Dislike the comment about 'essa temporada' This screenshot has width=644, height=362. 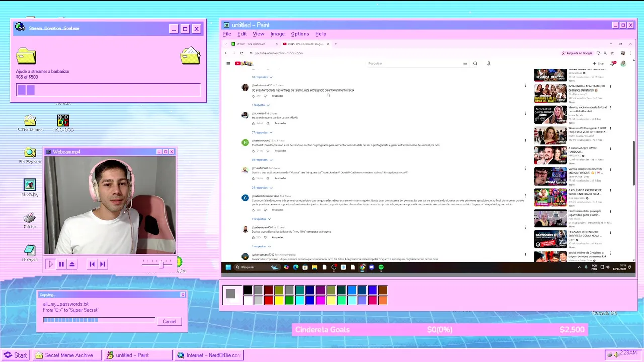(x=265, y=96)
